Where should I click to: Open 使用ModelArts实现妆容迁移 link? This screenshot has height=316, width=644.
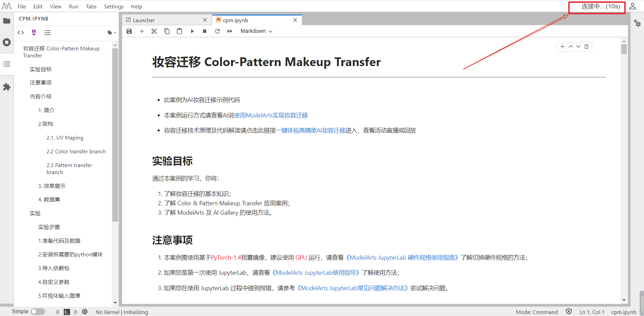[271, 115]
